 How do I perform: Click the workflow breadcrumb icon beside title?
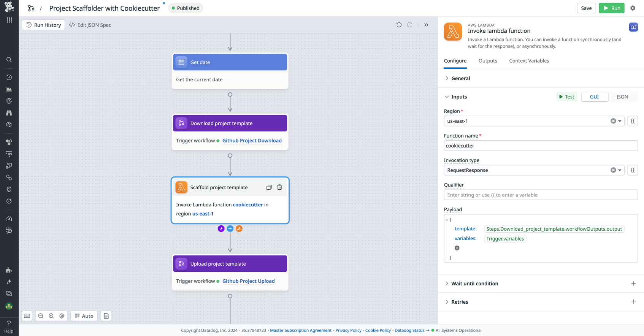[31, 8]
